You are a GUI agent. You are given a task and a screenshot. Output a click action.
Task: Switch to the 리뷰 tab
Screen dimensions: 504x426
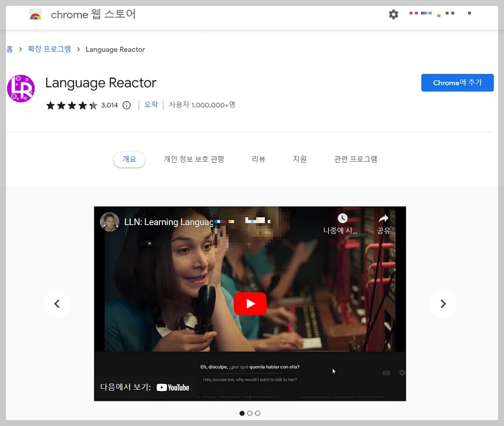pos(258,159)
